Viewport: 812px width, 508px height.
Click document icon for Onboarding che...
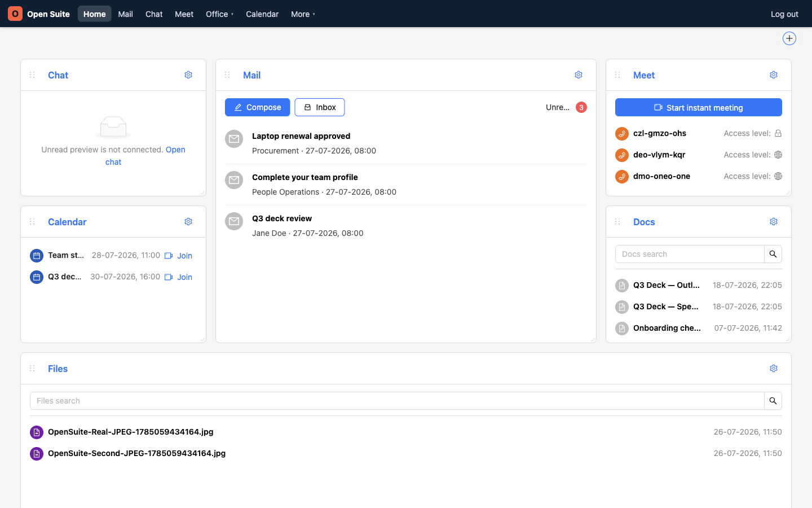(x=622, y=329)
